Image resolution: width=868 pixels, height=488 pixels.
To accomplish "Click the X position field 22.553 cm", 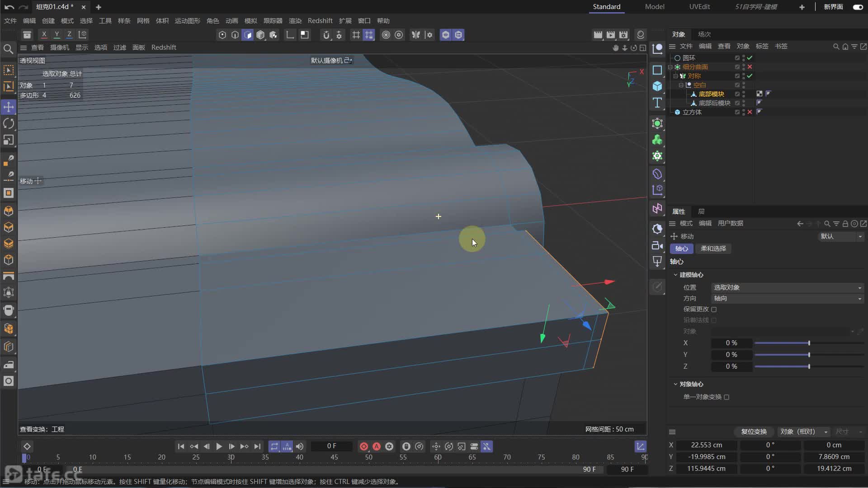I will click(x=707, y=445).
